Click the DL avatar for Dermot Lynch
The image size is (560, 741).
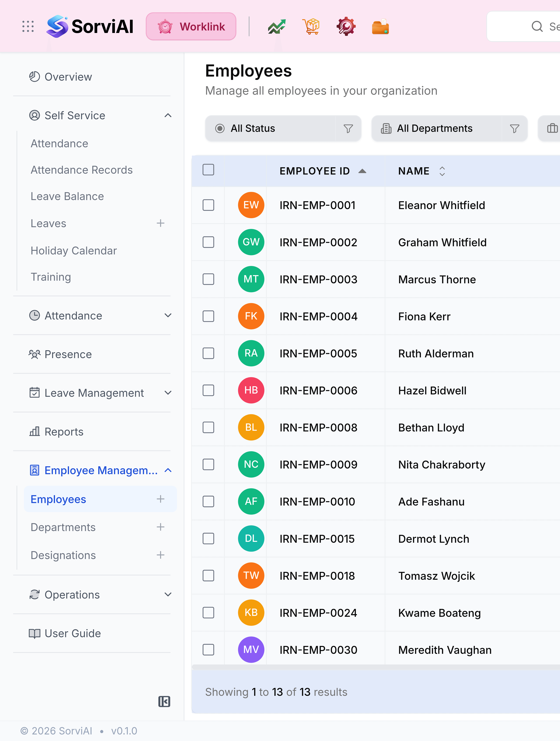[251, 538]
